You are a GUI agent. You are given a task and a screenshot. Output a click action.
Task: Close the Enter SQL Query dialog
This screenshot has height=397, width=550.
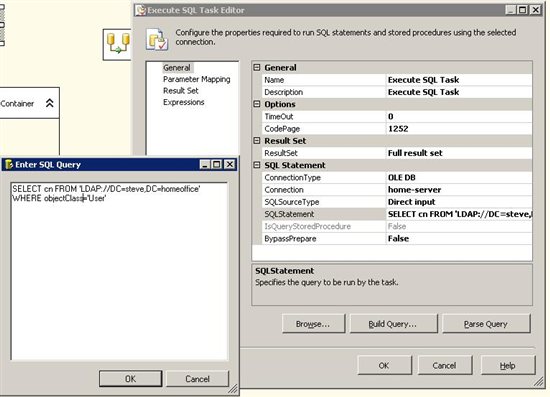pos(229,164)
